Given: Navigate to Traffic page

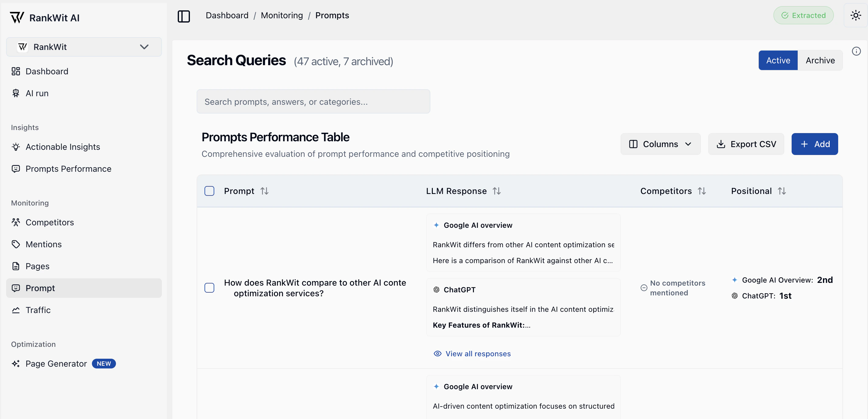Looking at the screenshot, I should pos(84,310).
